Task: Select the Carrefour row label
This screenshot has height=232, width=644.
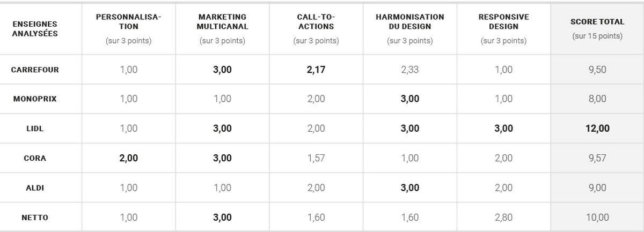Action: [x=35, y=70]
